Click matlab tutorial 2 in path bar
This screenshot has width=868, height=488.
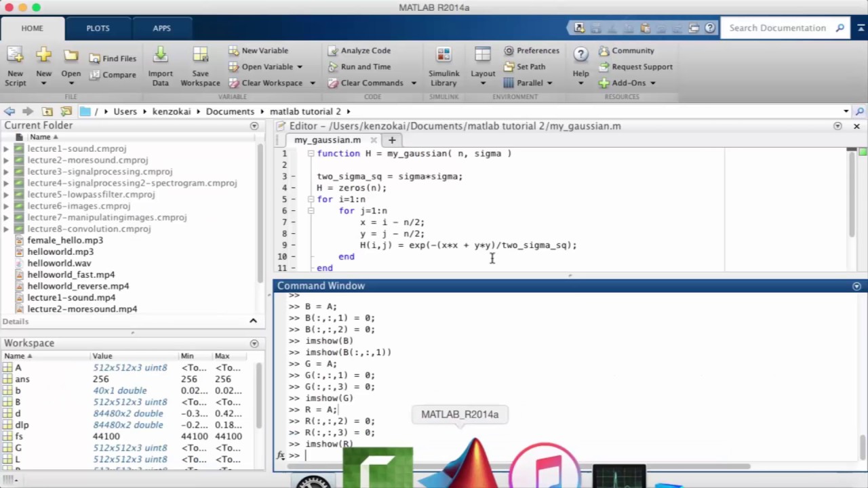click(x=305, y=111)
